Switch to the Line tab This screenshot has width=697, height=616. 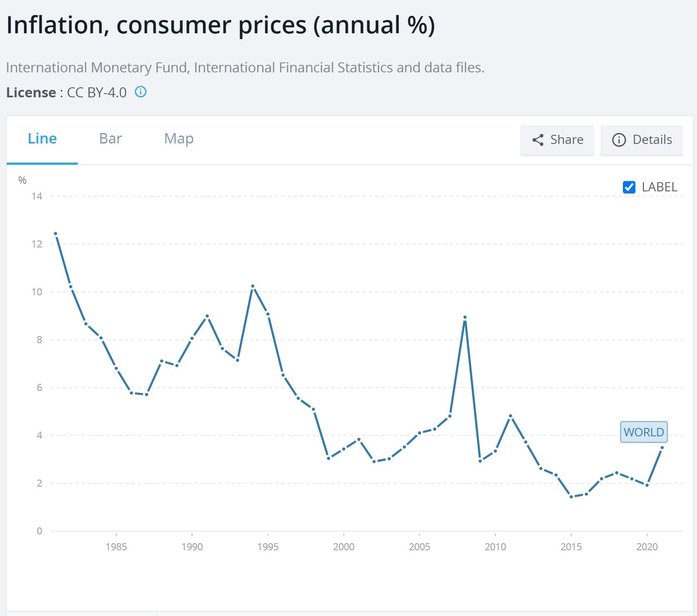click(42, 139)
